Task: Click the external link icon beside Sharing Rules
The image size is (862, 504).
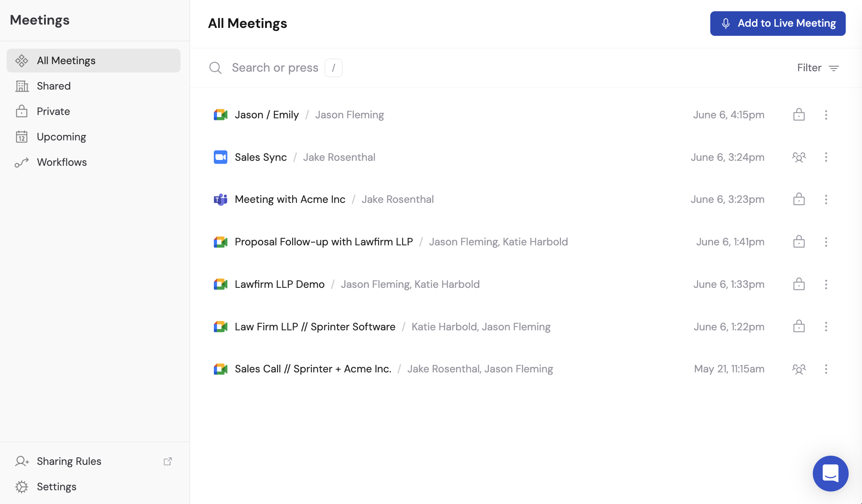Action: [168, 461]
